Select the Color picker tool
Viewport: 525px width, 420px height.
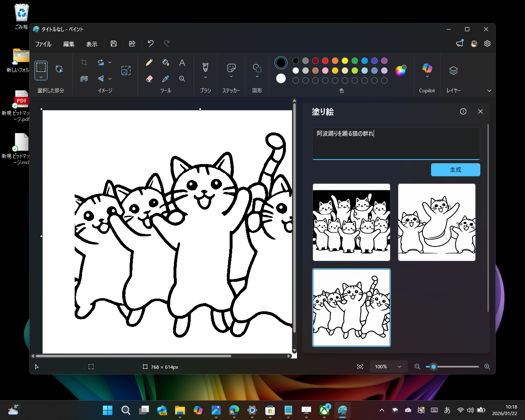(x=166, y=78)
